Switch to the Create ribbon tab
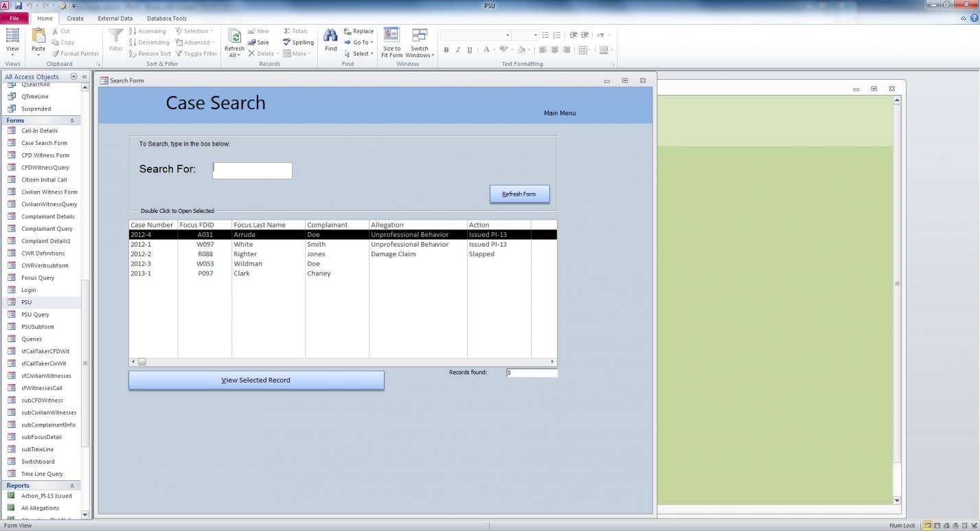The image size is (980, 531). pos(75,19)
